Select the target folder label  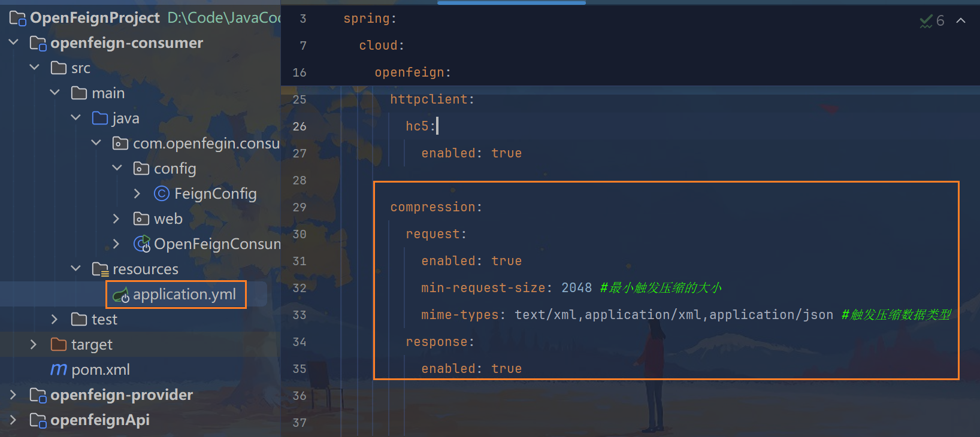pos(92,345)
